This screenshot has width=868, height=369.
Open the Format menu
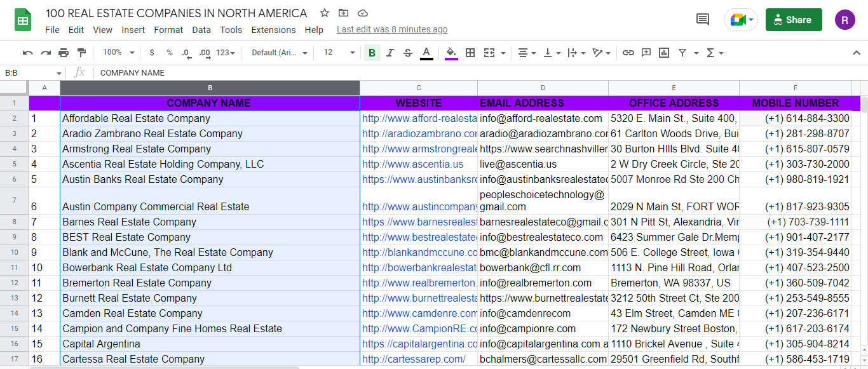pyautogui.click(x=168, y=30)
